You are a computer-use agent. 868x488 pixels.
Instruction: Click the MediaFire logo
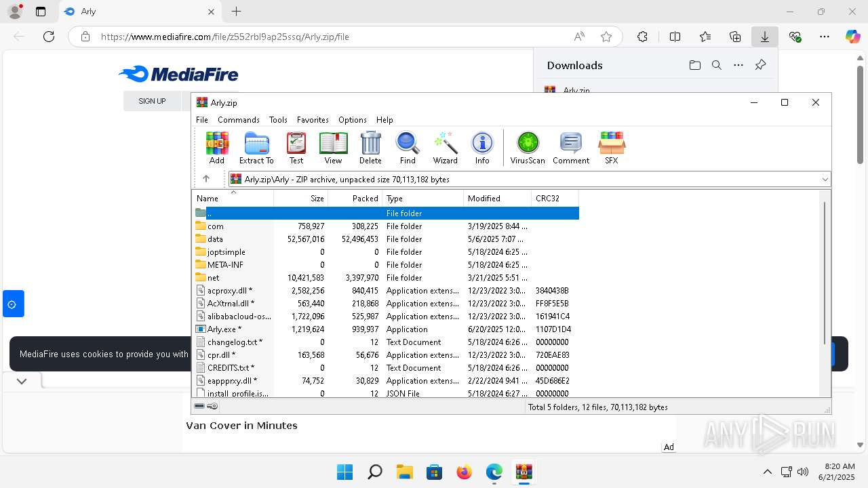point(178,74)
